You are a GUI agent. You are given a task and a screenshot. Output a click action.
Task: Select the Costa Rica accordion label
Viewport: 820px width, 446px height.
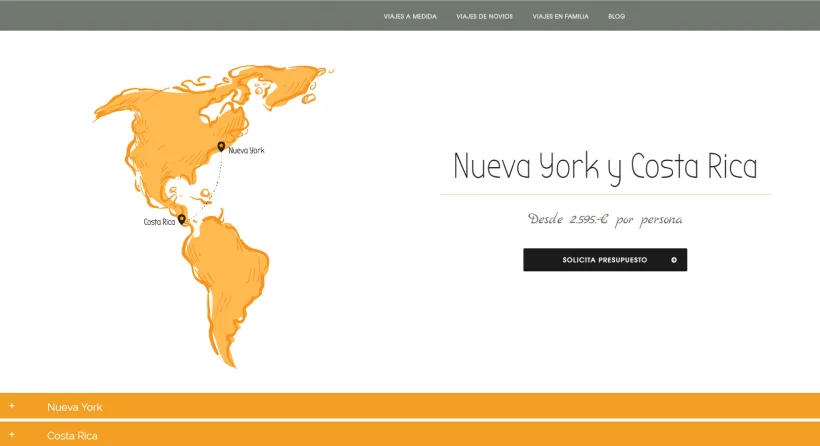pyautogui.click(x=72, y=436)
